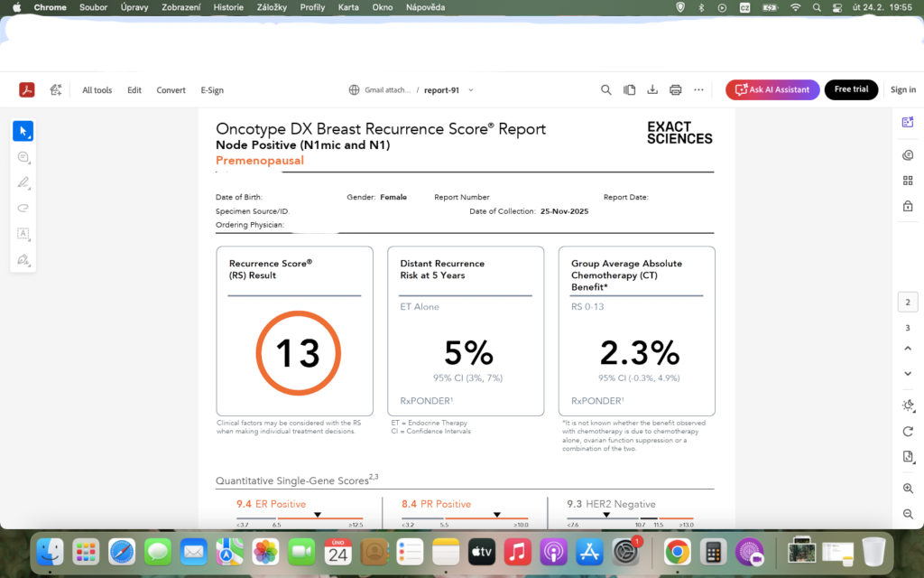924x578 pixels.
Task: Select the add text box tool
Action: (x=23, y=234)
